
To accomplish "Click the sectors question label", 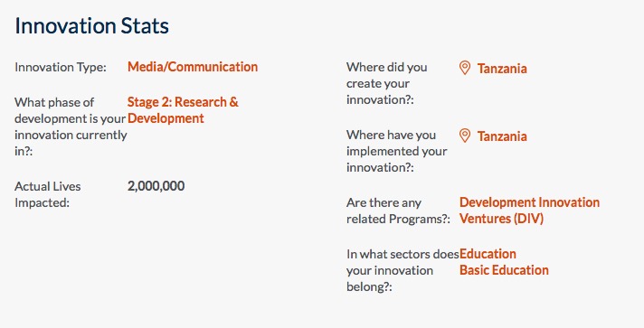I will pos(402,270).
